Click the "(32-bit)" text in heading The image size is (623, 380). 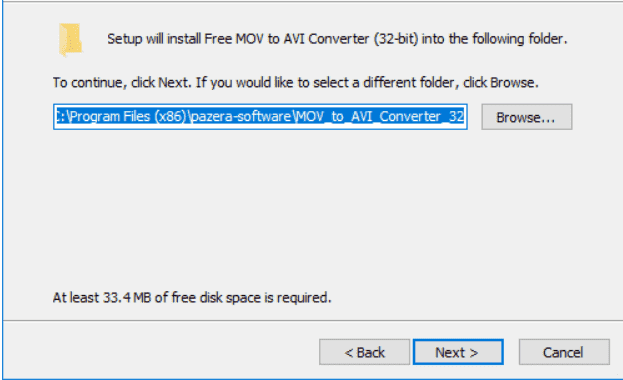coord(396,39)
